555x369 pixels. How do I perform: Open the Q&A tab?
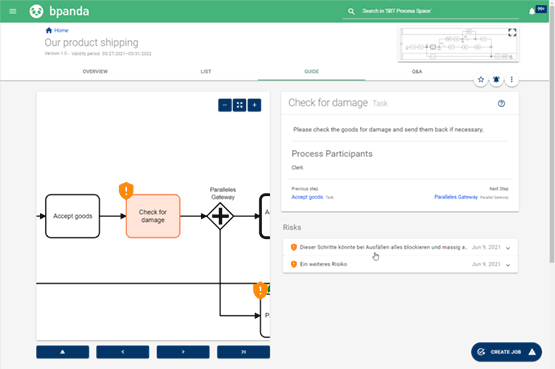tap(417, 71)
